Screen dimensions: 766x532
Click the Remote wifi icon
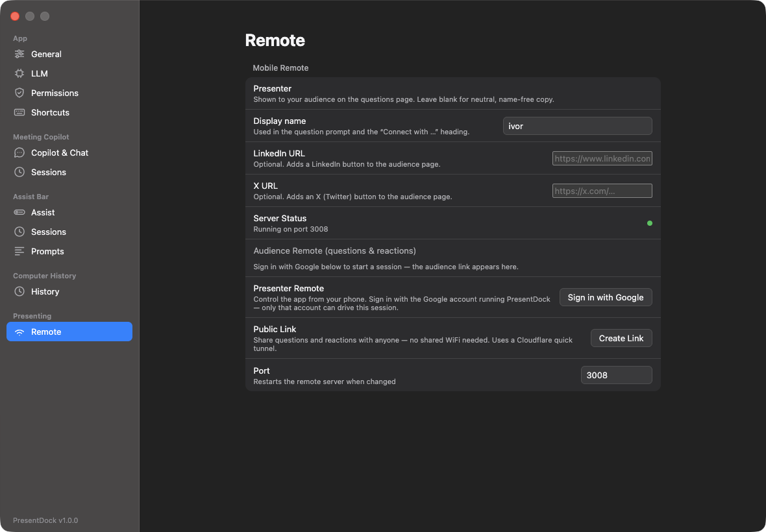19,332
